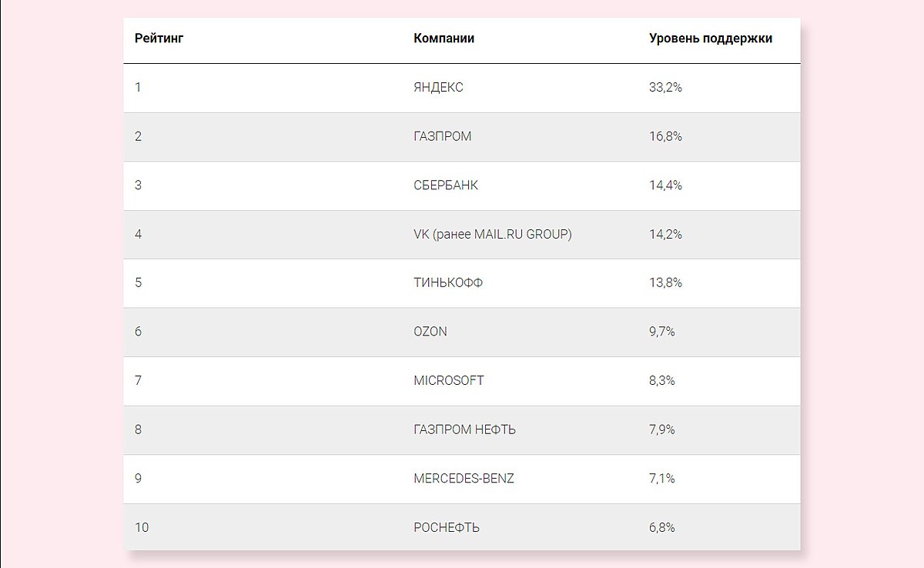Select VK (ранее MAIL.RU GROUP) cell
Screen dimensions: 924x568
click(492, 234)
